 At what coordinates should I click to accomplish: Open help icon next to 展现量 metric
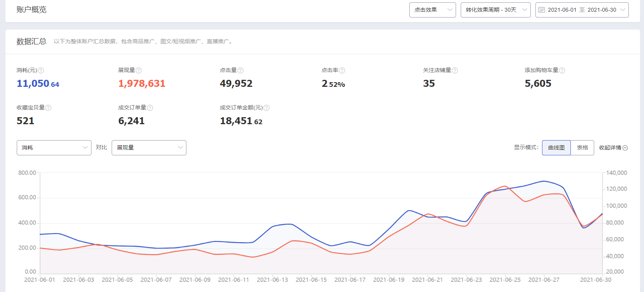point(139,70)
